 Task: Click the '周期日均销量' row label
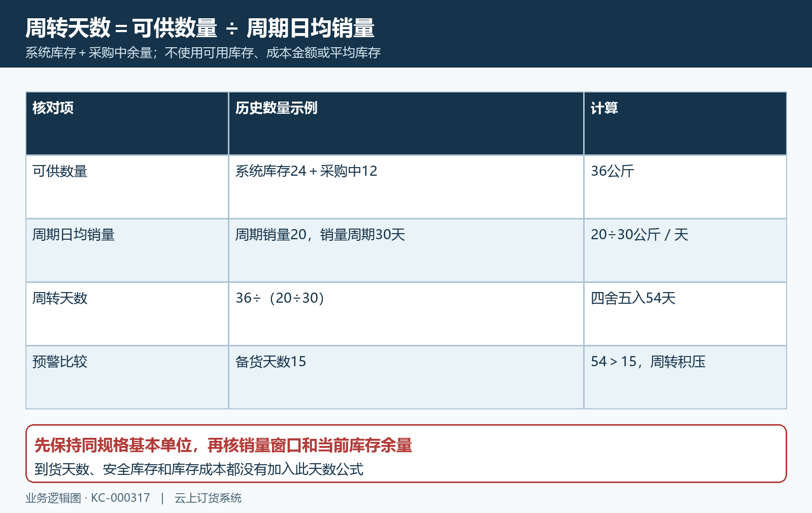[x=127, y=250]
